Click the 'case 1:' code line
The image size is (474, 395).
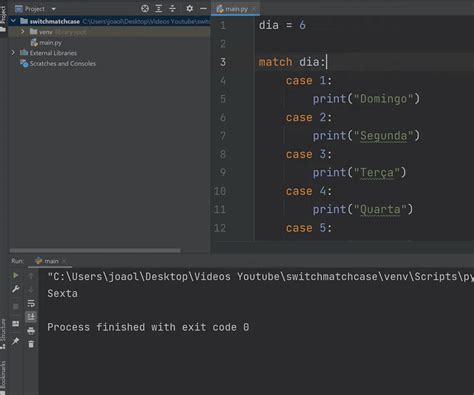tap(309, 80)
